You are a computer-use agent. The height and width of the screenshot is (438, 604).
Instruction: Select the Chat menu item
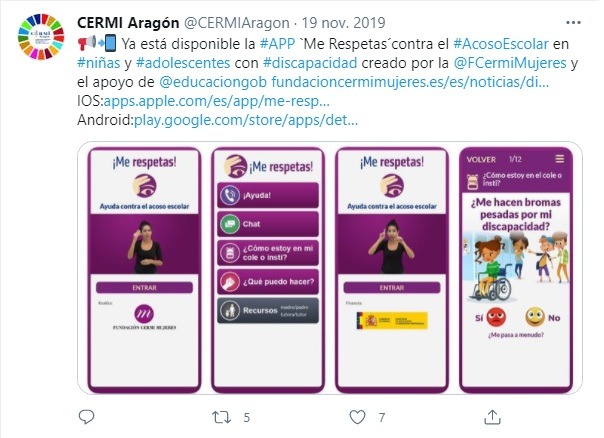(x=268, y=224)
